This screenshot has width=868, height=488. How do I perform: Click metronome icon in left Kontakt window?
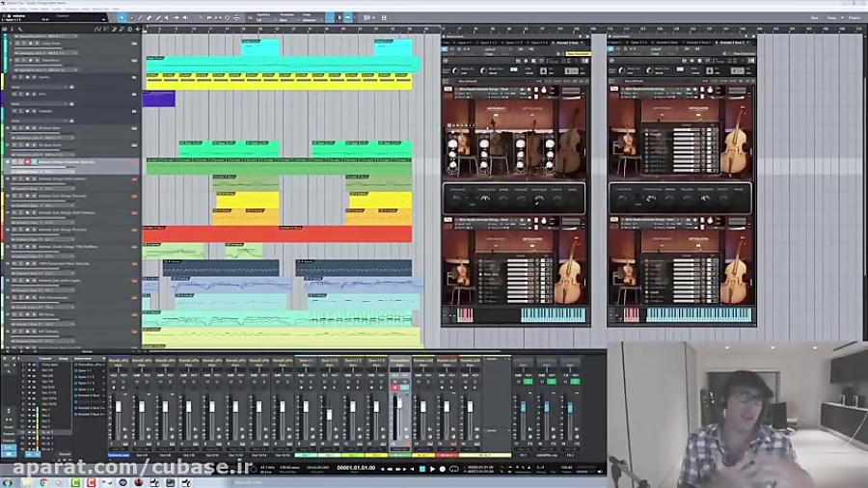[545, 70]
